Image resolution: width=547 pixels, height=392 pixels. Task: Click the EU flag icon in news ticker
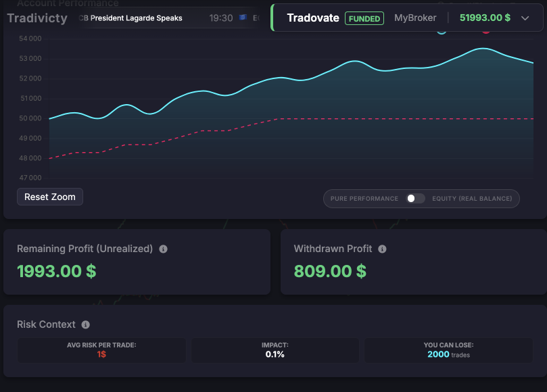[x=243, y=18]
